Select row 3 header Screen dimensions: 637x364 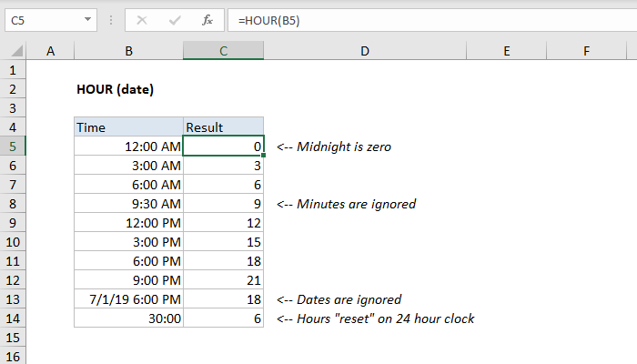13,108
